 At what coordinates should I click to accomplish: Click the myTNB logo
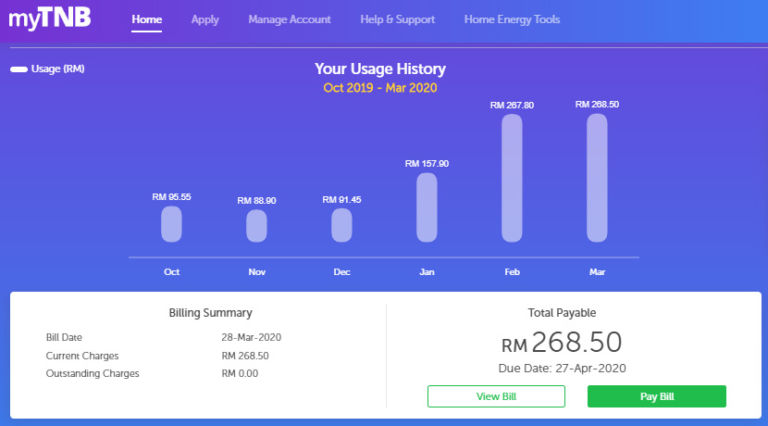point(49,19)
